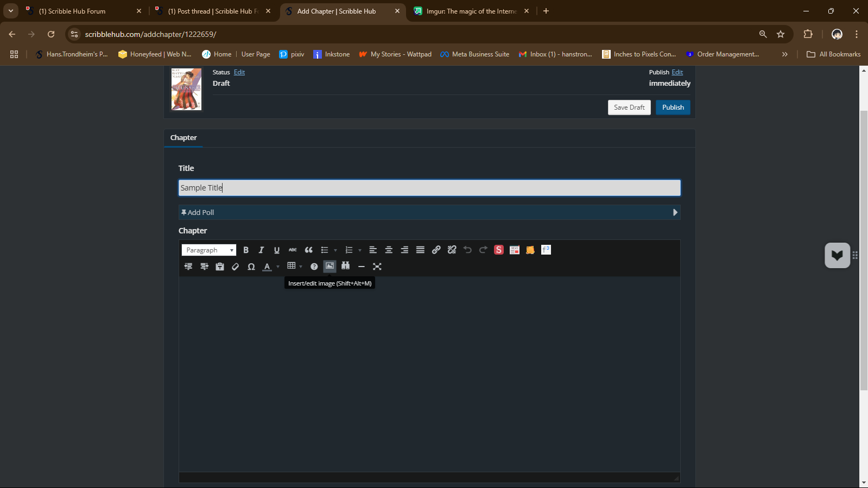Toggle fullscreen editor mode
The width and height of the screenshot is (868, 488).
coord(377,267)
